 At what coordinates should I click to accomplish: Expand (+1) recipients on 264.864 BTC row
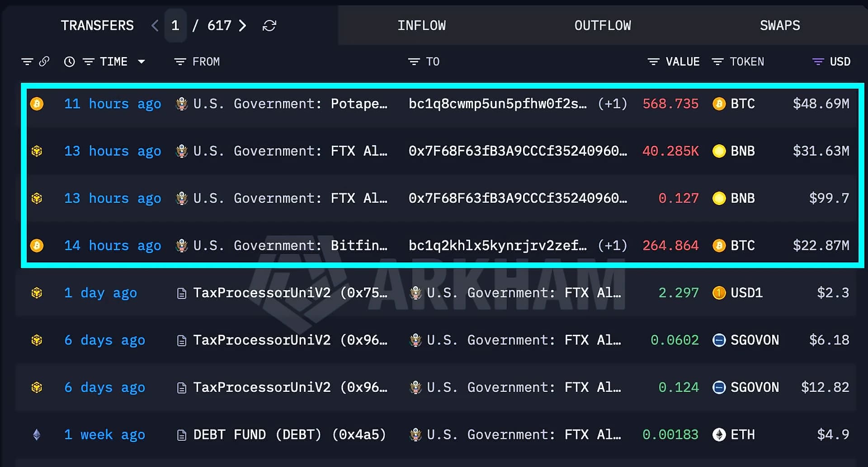coord(613,246)
